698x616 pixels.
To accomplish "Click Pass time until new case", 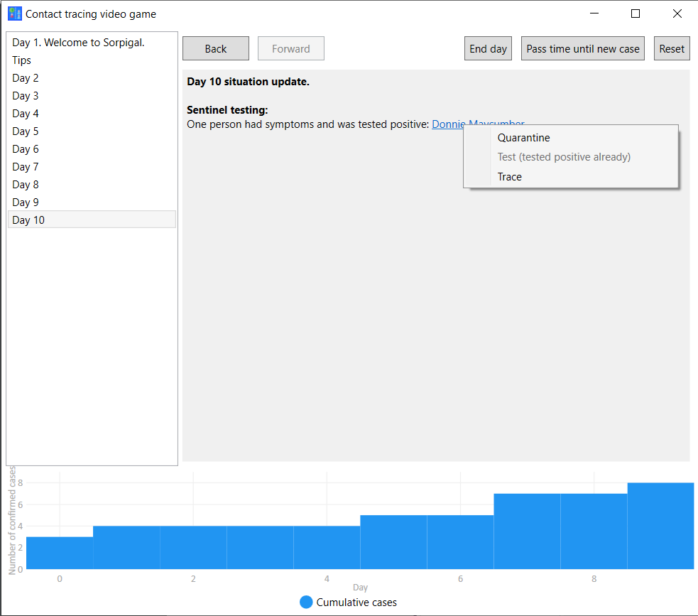I will (583, 48).
